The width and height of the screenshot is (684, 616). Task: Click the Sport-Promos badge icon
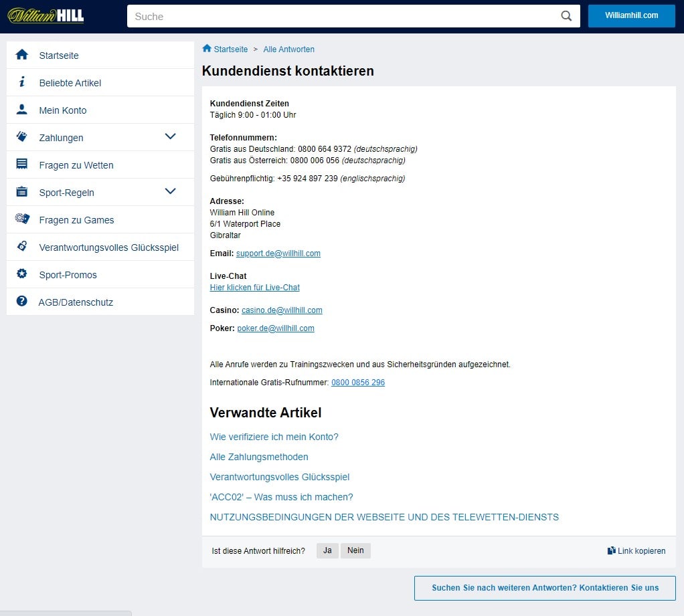click(x=22, y=274)
